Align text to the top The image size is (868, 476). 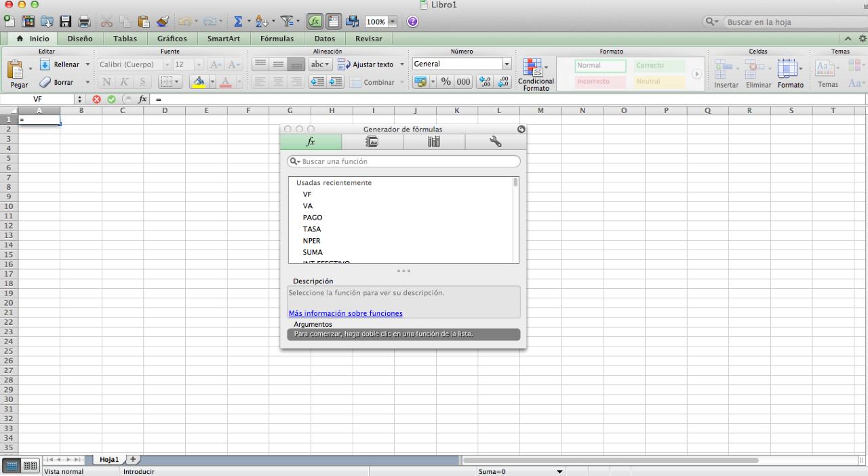pos(260,64)
